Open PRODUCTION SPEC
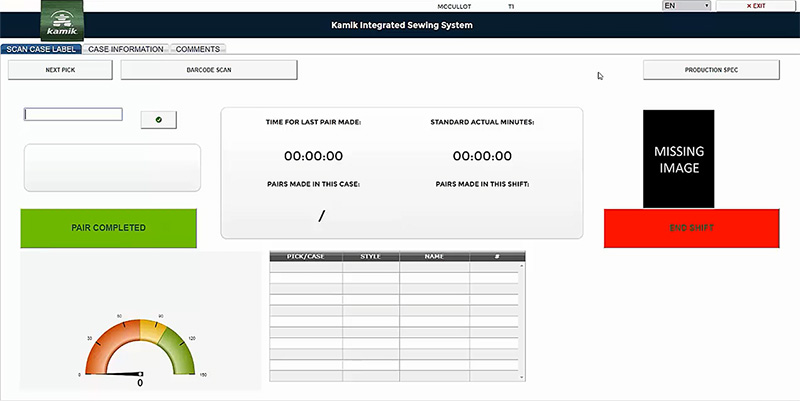Viewport: 800px width, 401px height. 711,70
